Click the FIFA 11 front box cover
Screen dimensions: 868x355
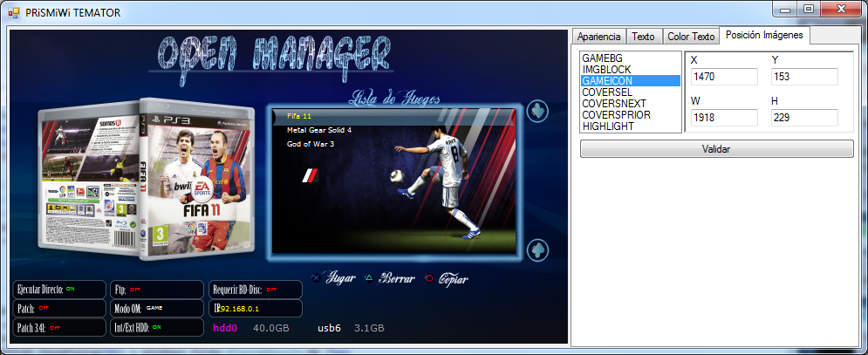(x=198, y=179)
